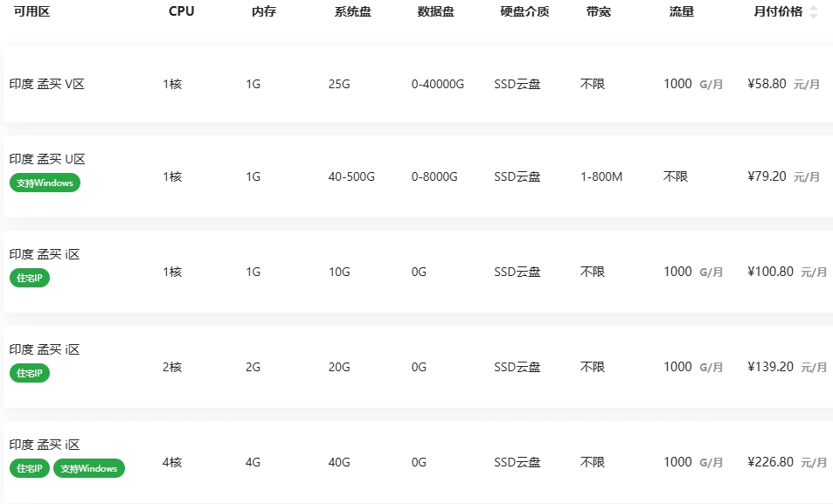Click the 带宽 column header

point(599,12)
